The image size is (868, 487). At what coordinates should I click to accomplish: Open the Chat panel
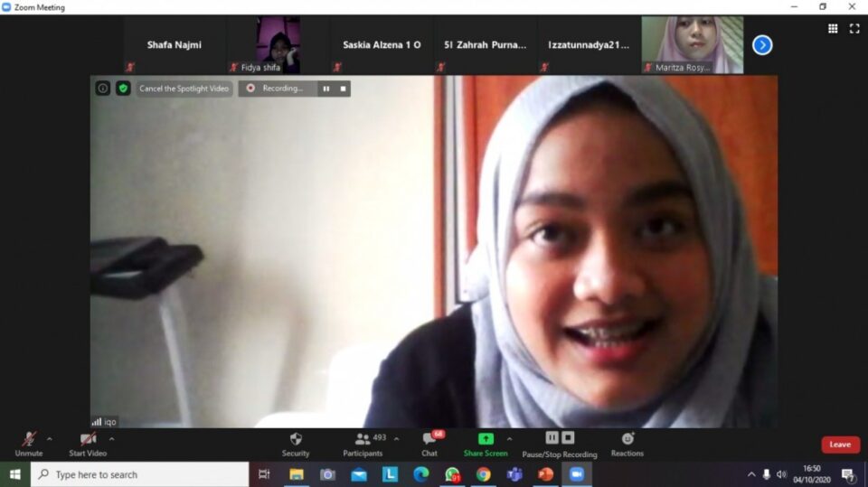pos(429,445)
